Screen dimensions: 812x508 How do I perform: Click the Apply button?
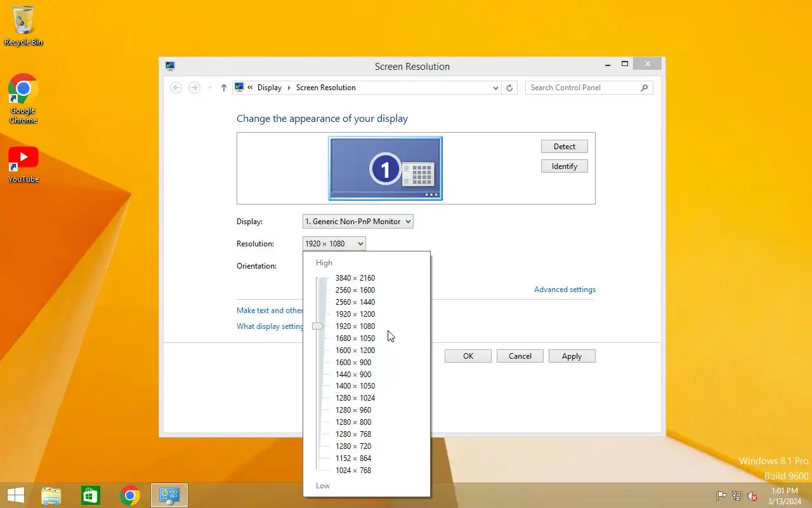(572, 356)
